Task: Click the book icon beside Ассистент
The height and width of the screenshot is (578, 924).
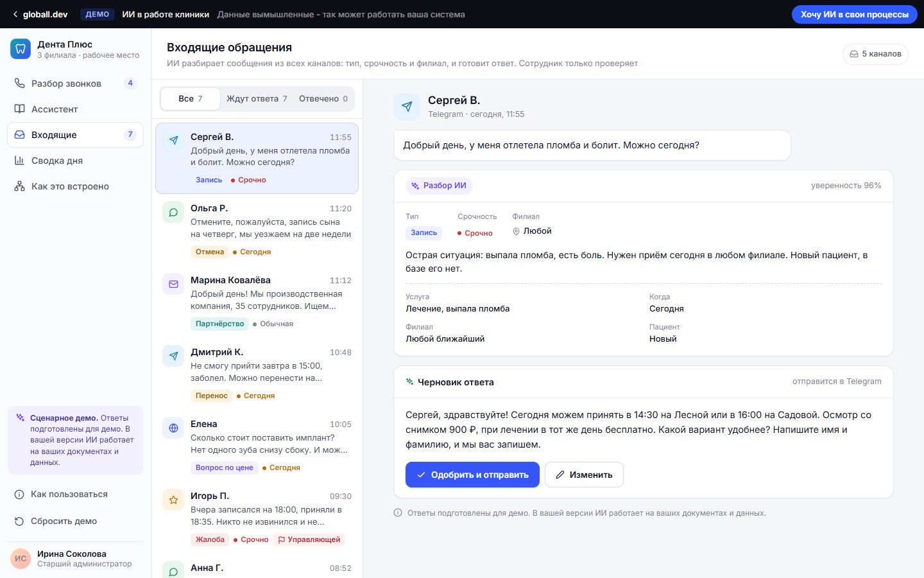Action: (x=20, y=109)
